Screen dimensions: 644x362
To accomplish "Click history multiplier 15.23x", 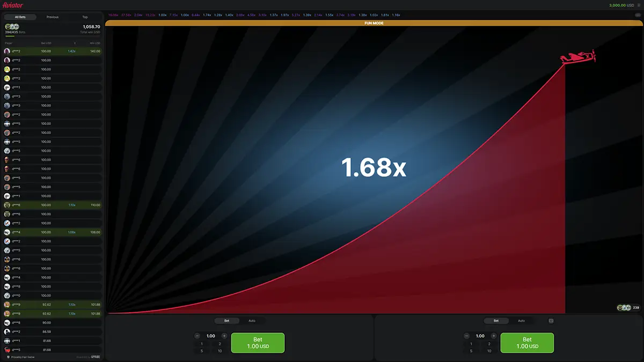I will pyautogui.click(x=150, y=15).
